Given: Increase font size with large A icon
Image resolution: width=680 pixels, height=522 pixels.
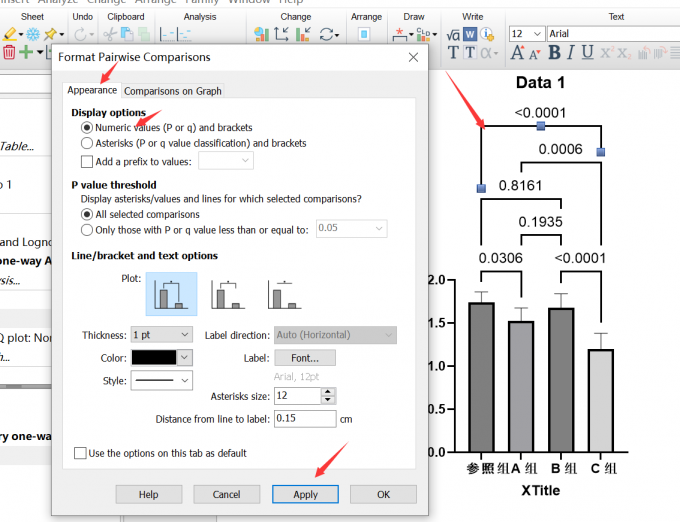Looking at the screenshot, I should coord(517,52).
